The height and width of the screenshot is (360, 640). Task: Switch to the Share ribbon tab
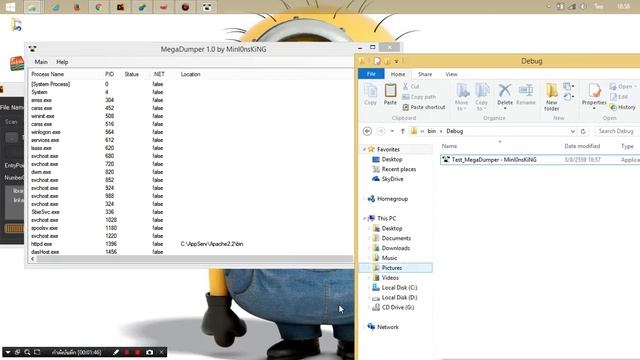[x=425, y=74]
